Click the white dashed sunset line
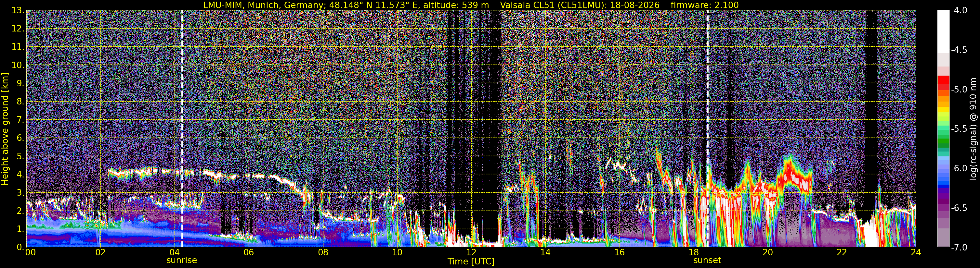Viewport: 980px width, 268px height. point(708,129)
